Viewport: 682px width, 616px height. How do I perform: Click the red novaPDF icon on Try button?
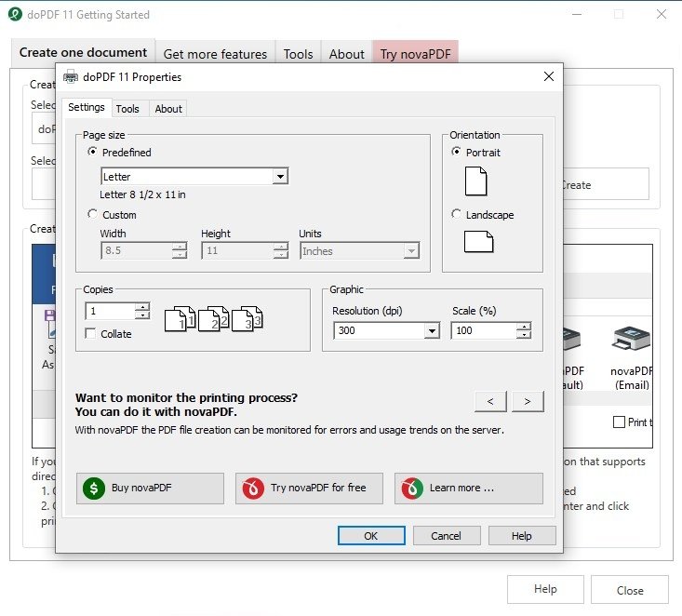point(253,489)
